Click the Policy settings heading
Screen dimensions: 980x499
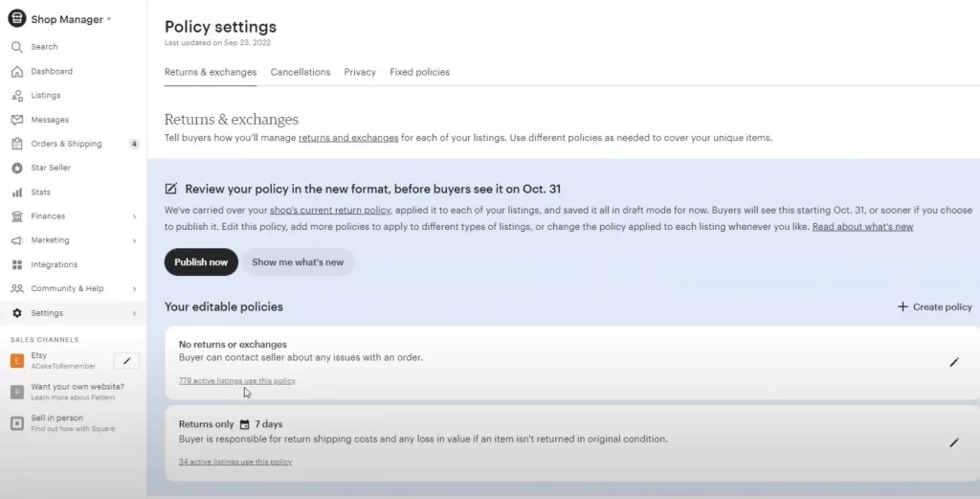[x=220, y=27]
